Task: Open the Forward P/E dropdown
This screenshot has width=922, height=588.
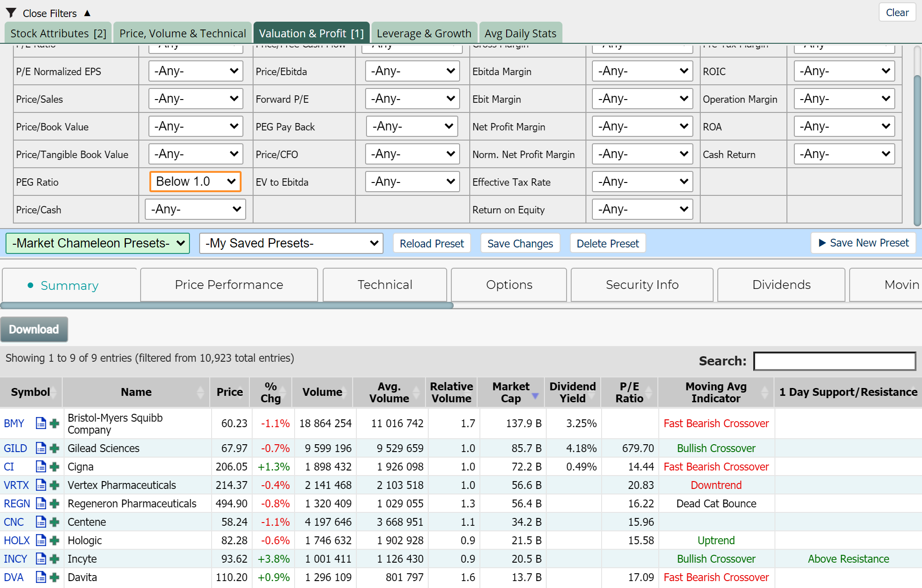Action: tap(412, 99)
